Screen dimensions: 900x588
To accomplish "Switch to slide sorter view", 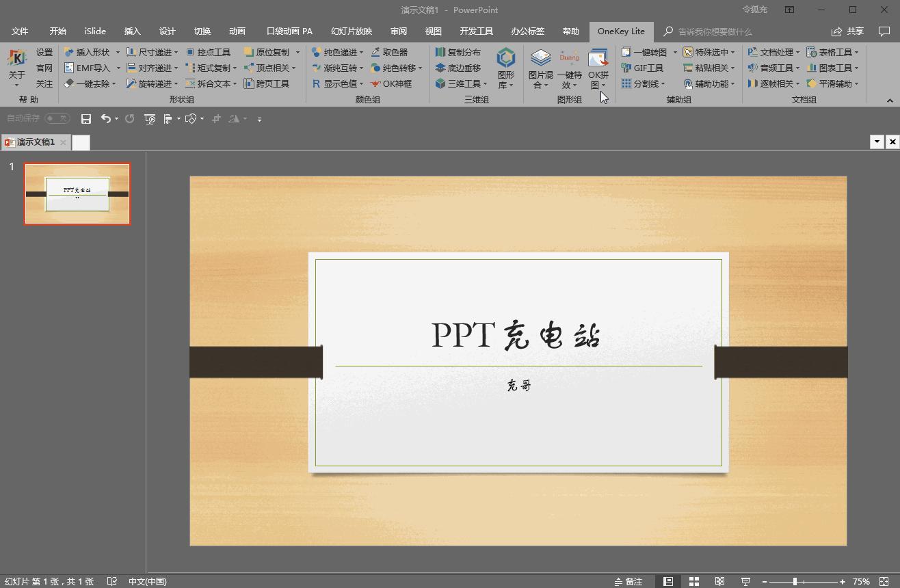I will tap(693, 581).
